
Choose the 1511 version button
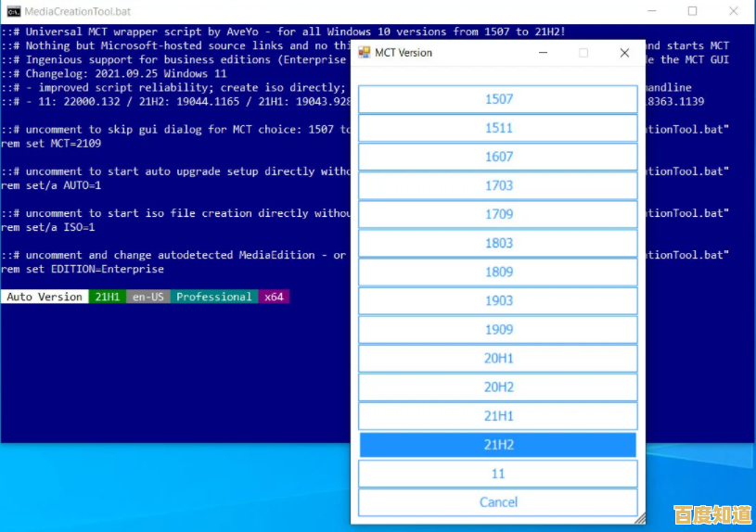pos(498,128)
